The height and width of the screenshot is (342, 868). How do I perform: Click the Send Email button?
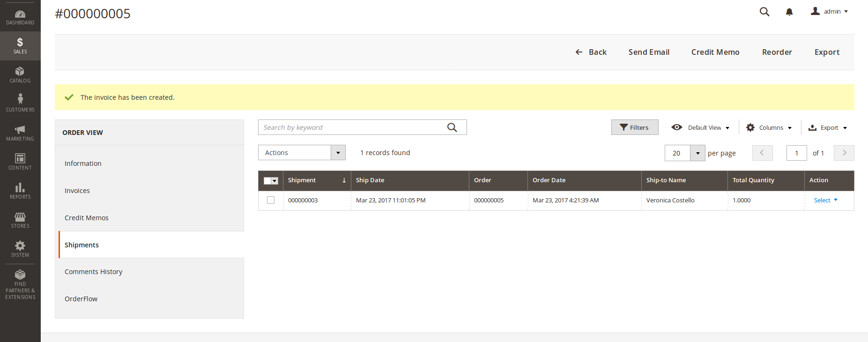pos(649,52)
